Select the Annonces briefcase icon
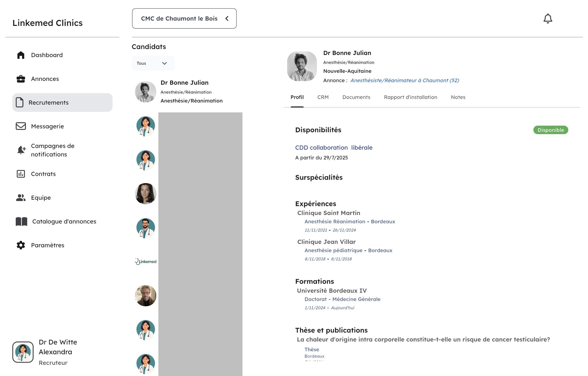 point(21,79)
